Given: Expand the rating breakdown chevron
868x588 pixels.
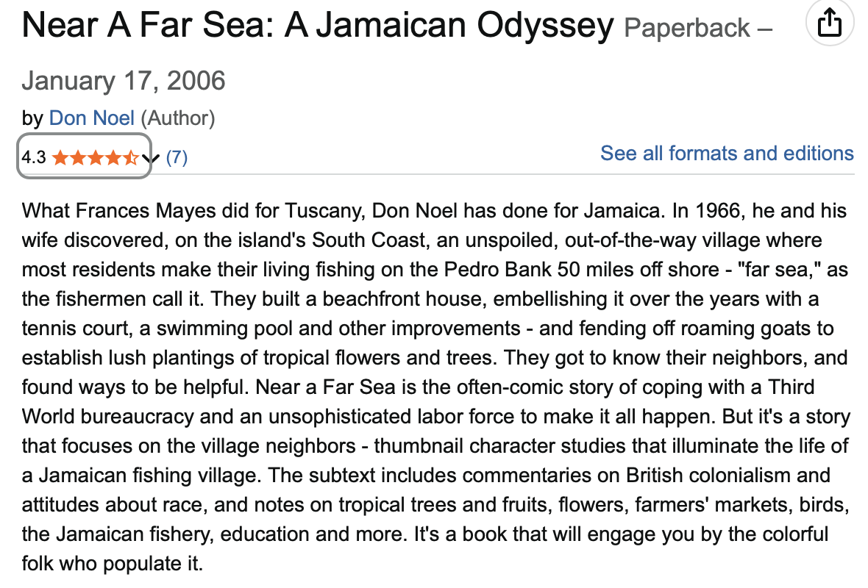Looking at the screenshot, I should (151, 157).
